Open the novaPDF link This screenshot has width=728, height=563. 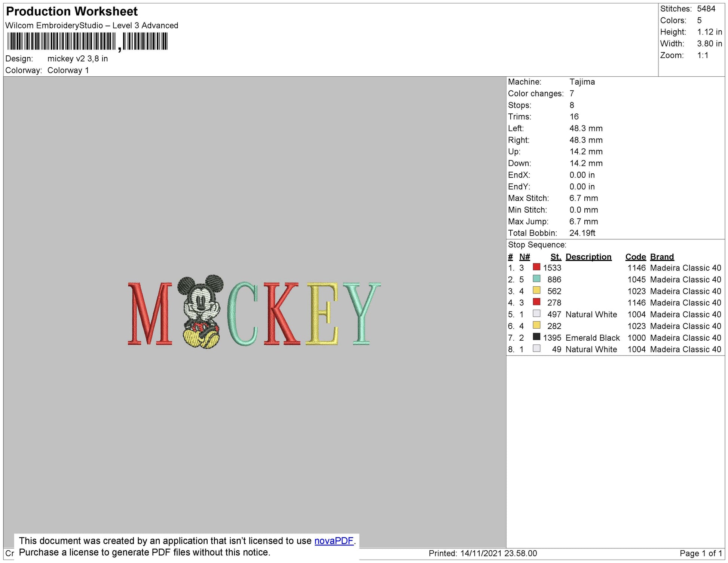click(x=334, y=541)
